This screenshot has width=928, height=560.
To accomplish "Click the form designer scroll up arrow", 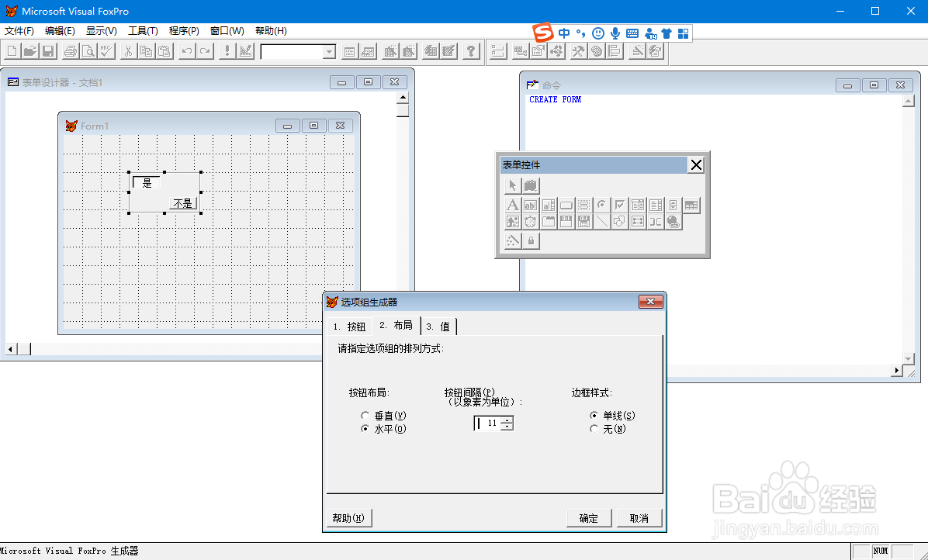I will click(x=403, y=98).
